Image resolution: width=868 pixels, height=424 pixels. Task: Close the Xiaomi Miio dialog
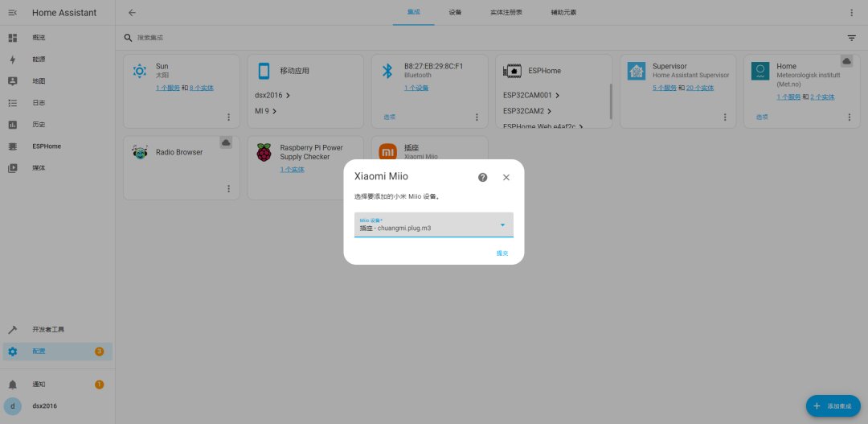click(x=506, y=177)
